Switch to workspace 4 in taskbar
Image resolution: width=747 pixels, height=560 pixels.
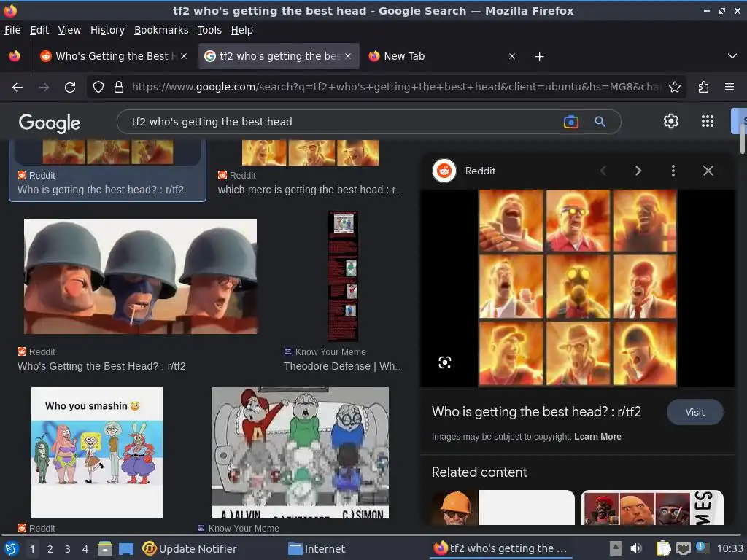click(x=85, y=549)
